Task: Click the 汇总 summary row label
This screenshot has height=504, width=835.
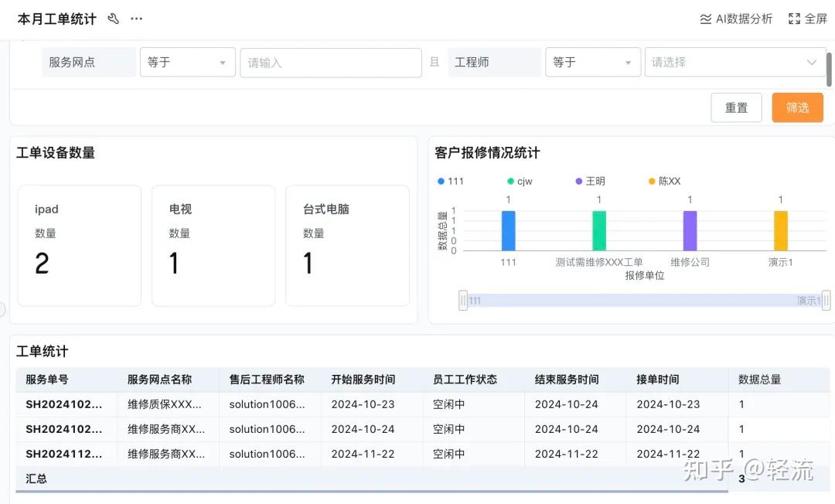Action: click(x=36, y=478)
